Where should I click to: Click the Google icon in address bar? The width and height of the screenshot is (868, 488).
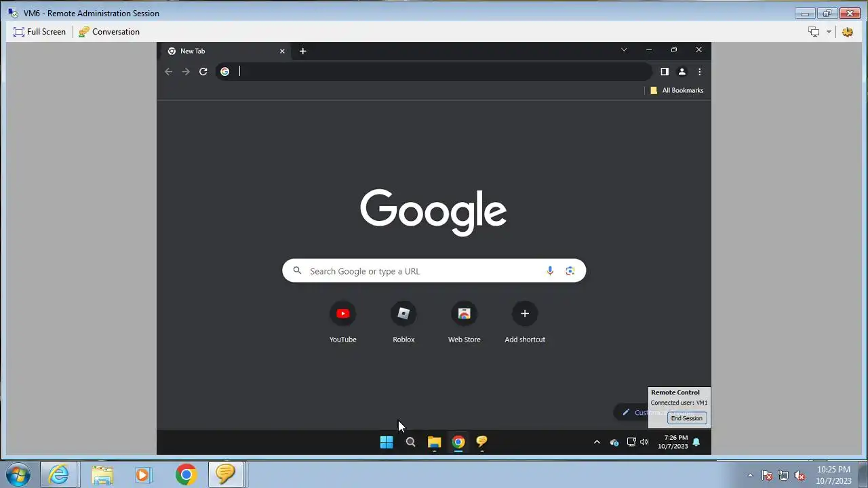225,71
